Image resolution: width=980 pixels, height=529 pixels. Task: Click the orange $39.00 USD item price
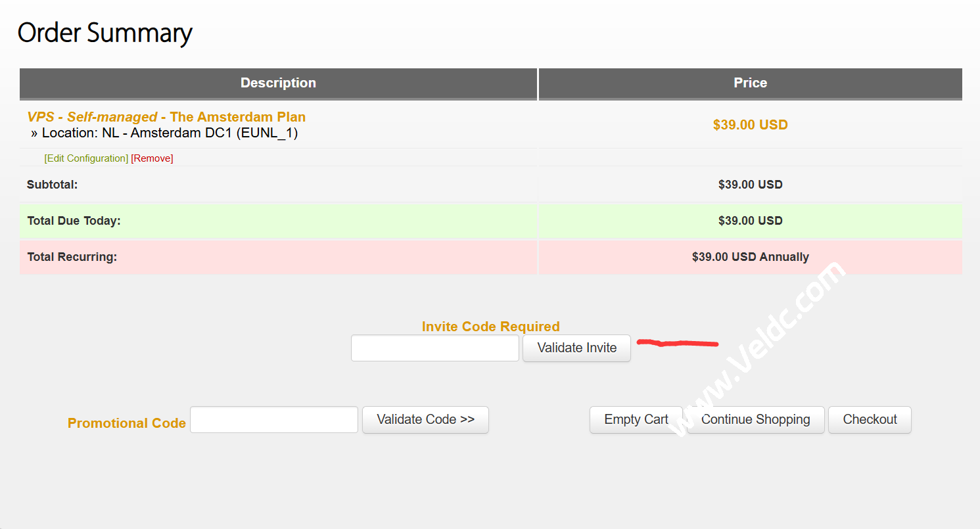pos(750,125)
